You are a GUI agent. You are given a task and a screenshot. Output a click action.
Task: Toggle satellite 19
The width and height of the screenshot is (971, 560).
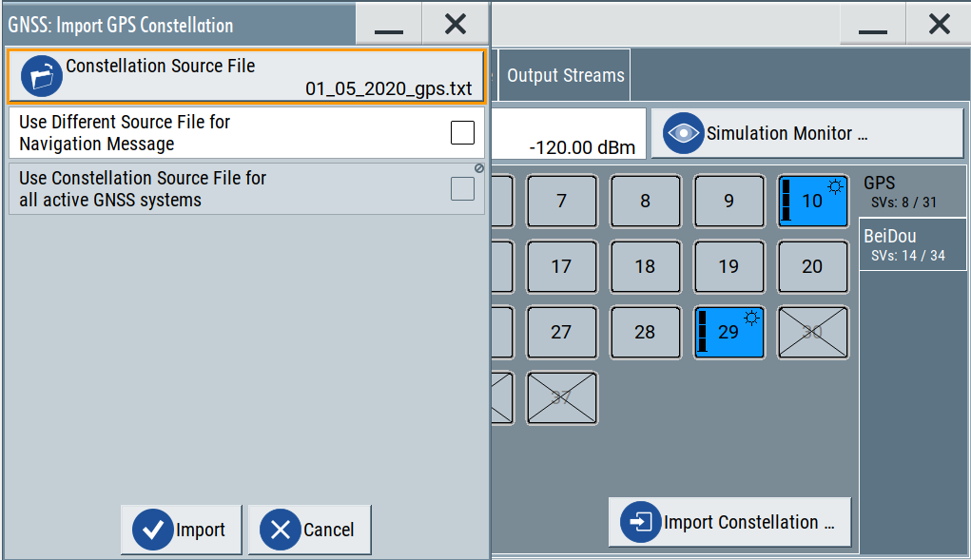(728, 267)
